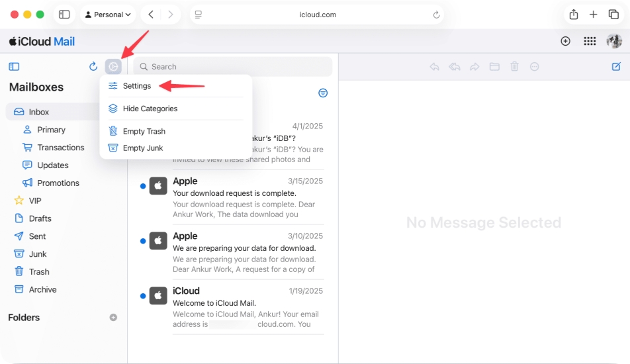Click the Reply arrow icon
The width and height of the screenshot is (630, 364).
pyautogui.click(x=434, y=67)
